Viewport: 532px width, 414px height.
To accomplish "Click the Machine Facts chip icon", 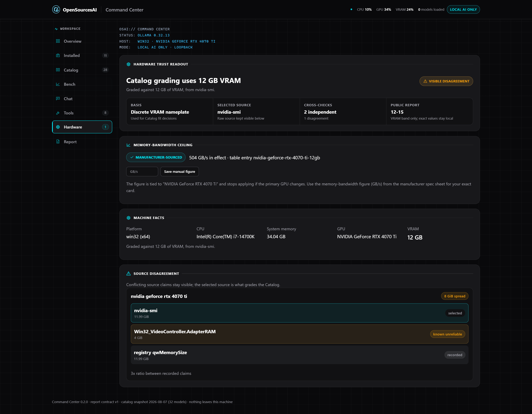I will pyautogui.click(x=128, y=218).
